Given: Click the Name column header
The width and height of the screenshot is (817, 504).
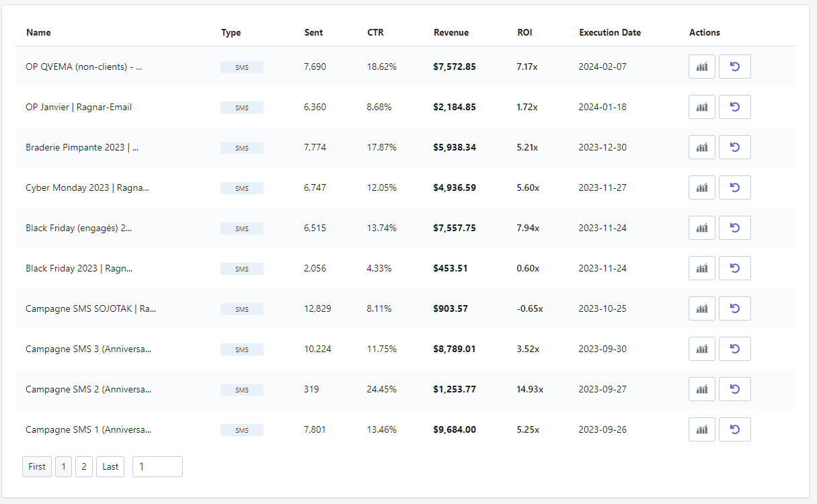Looking at the screenshot, I should click(38, 32).
